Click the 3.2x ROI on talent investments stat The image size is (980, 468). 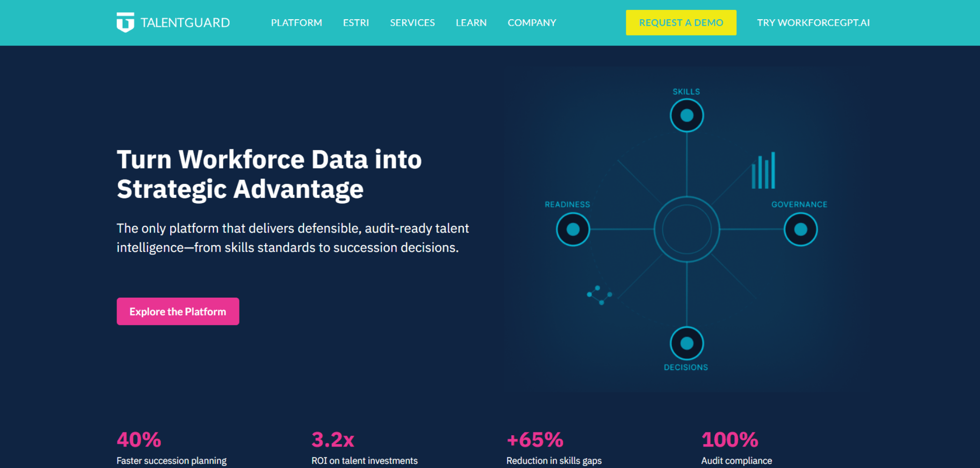click(x=364, y=448)
